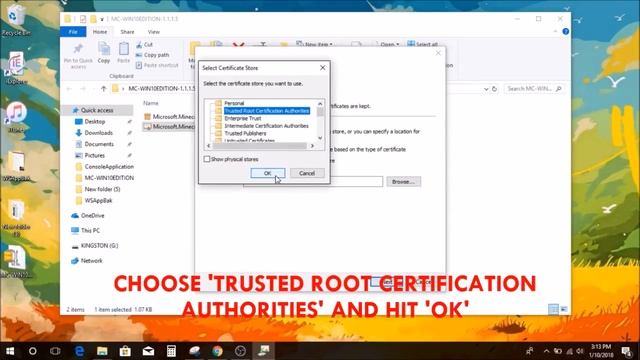
Task: Show hidden system tray icons
Action: click(546, 351)
